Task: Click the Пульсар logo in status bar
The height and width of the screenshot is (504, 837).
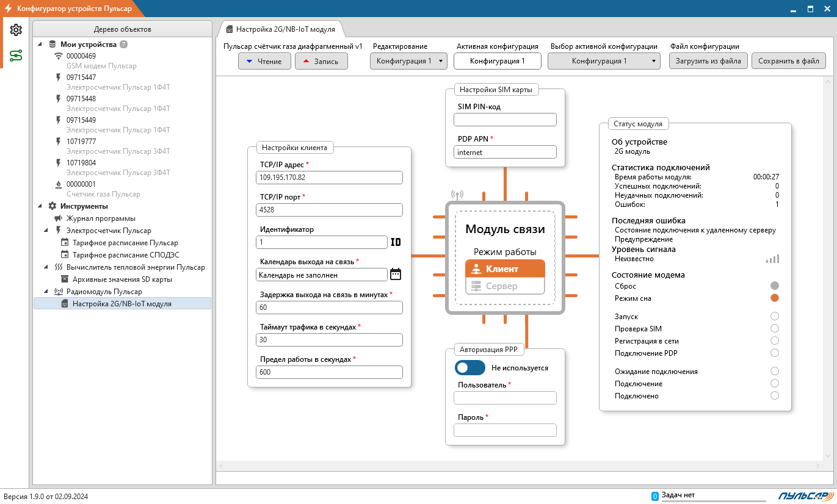Action: coord(806,496)
